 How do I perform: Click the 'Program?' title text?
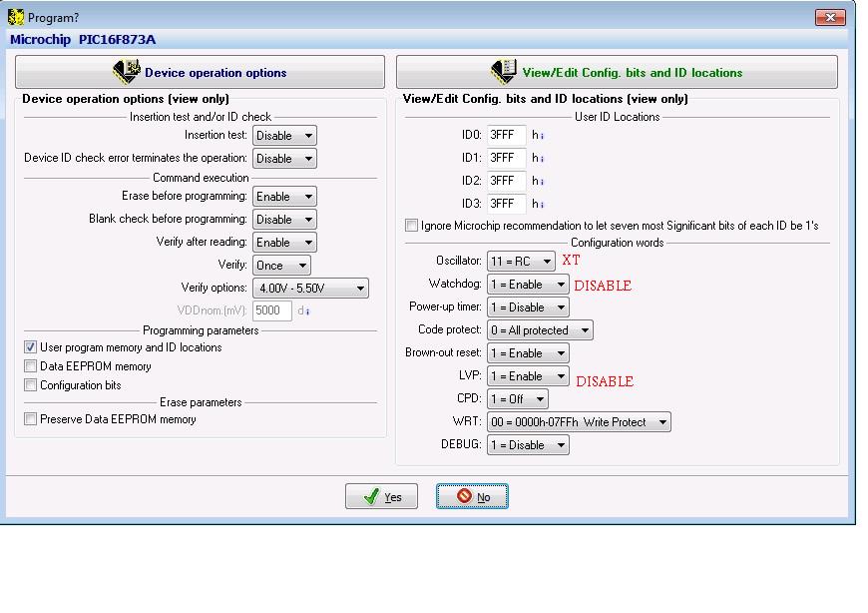(x=53, y=18)
